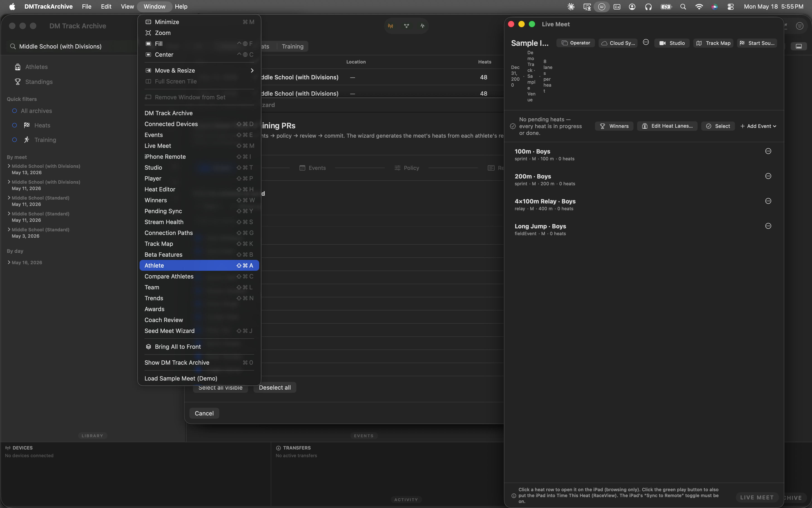Select Load Sample Meet (Demo)
This screenshot has width=812, height=508.
tap(199, 378)
